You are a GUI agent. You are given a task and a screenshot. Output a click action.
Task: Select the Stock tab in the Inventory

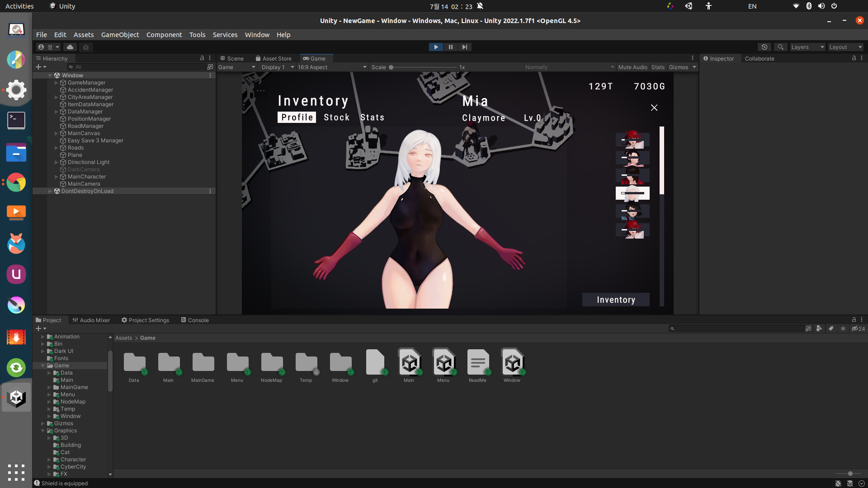(336, 117)
